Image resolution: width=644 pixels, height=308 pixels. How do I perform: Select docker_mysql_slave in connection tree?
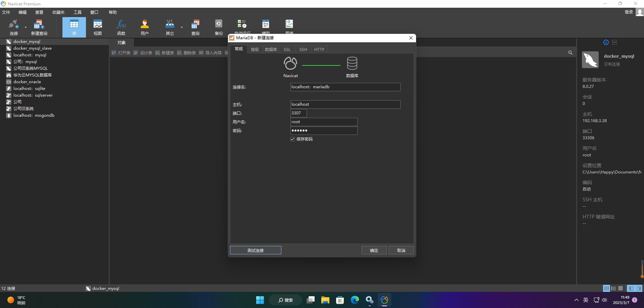point(33,48)
